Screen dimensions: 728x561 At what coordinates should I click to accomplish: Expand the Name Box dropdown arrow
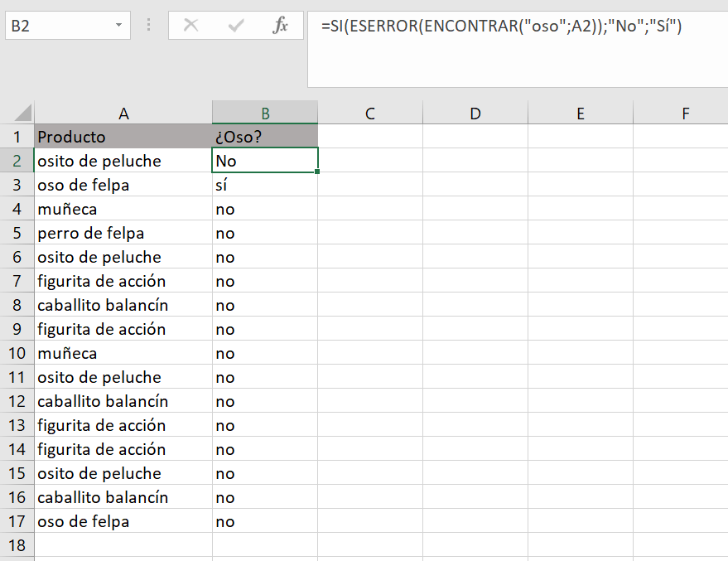[119, 25]
